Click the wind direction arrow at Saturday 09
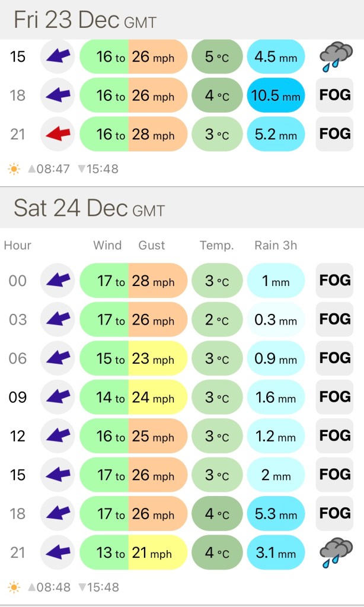Screen dimensions: 364x607 58,397
